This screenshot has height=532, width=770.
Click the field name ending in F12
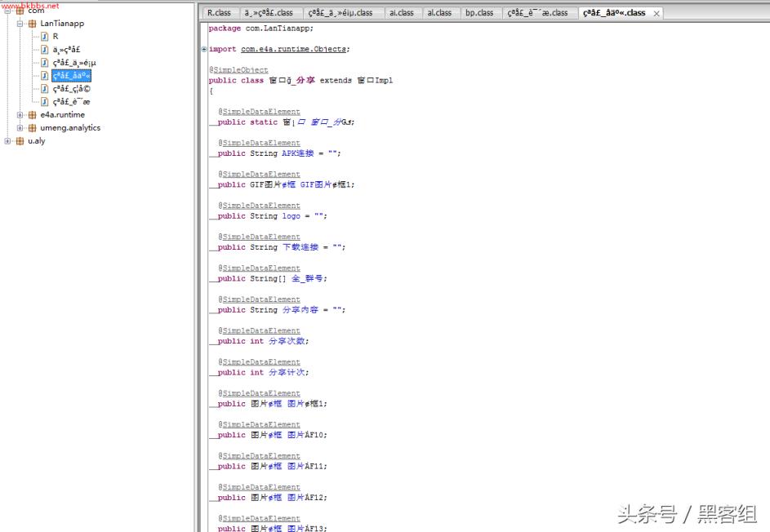(x=305, y=498)
